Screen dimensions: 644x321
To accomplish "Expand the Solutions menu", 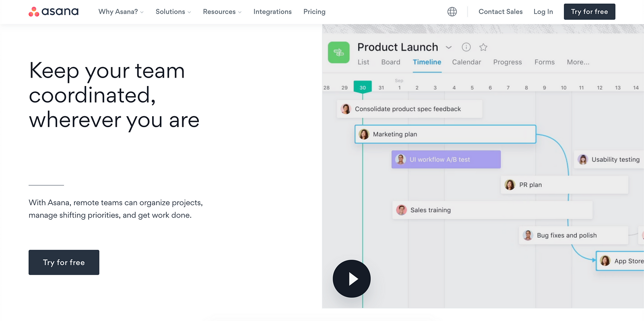I will point(173,12).
